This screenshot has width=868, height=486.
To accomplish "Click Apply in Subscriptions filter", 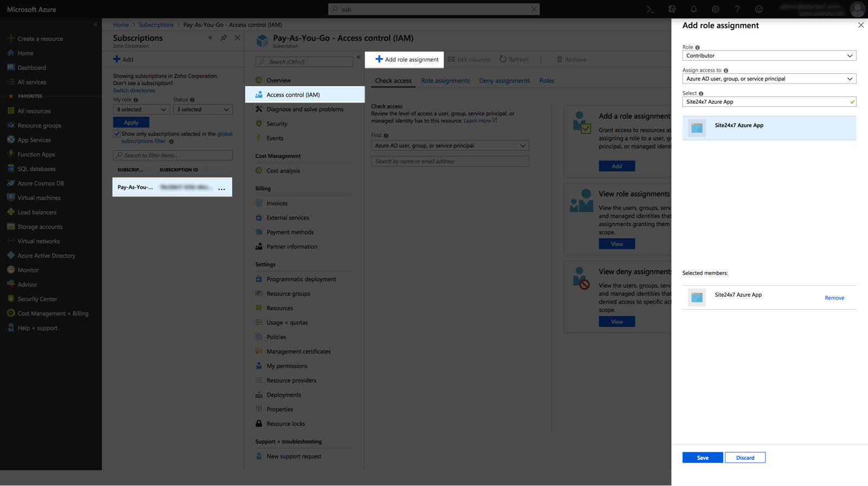I will point(131,123).
